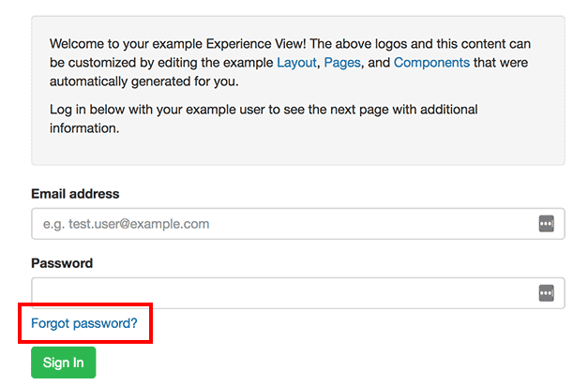This screenshot has width=588, height=385.
Task: Click the gray welcome info panel background
Action: pyautogui.click(x=298, y=150)
